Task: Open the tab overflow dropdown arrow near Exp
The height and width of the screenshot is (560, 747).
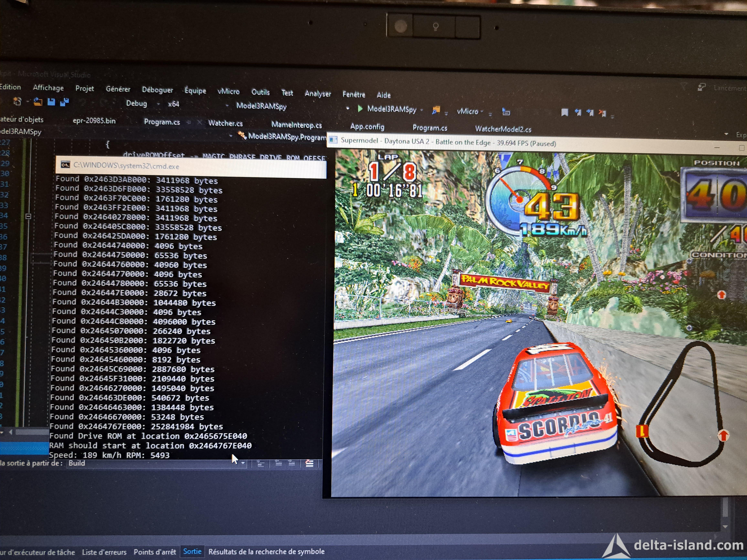Action: 726,134
